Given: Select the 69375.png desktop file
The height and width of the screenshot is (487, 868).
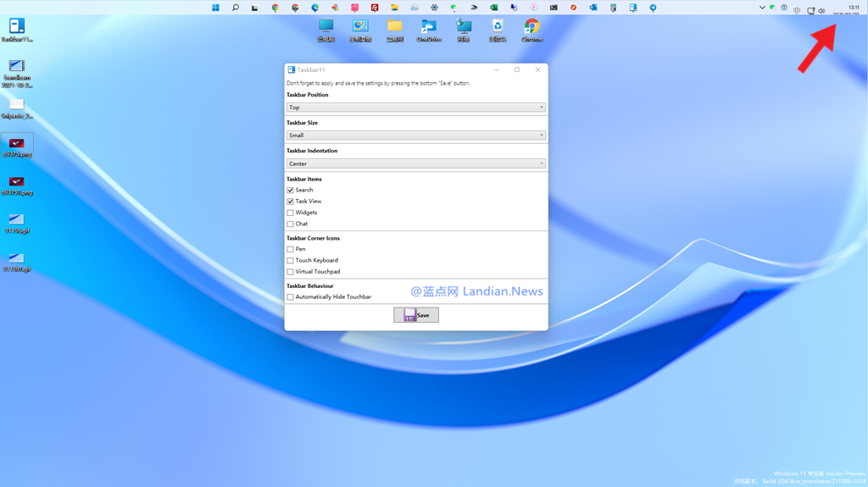Looking at the screenshot, I should point(17,147).
